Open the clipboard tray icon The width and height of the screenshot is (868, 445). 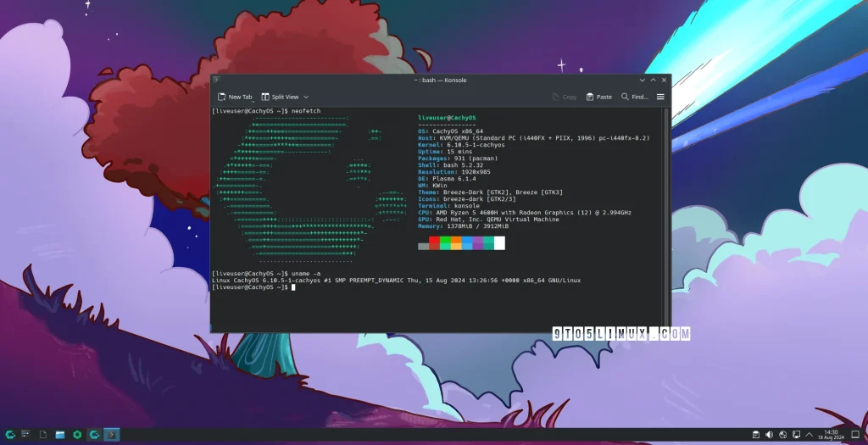755,435
